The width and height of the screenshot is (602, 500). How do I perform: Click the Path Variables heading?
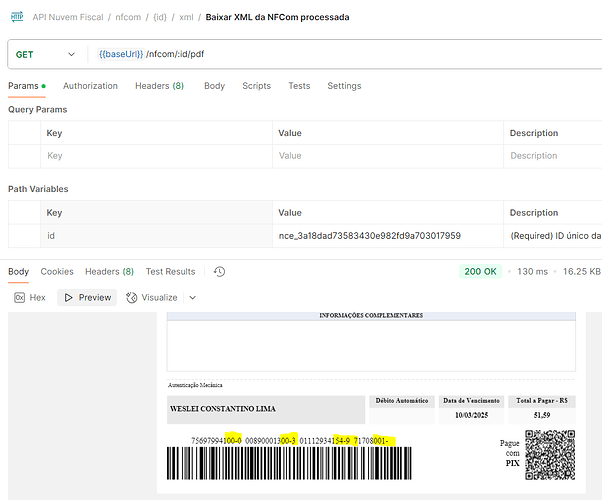[x=38, y=189]
